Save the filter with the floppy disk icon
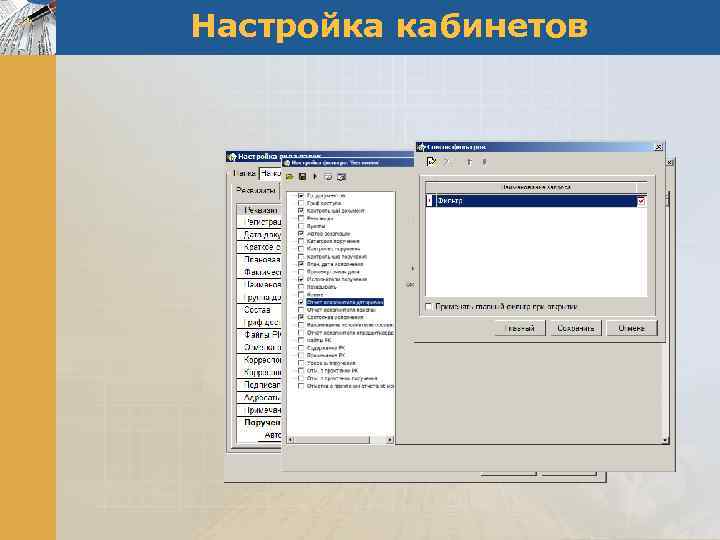Image resolution: width=720 pixels, height=540 pixels. pyautogui.click(x=302, y=177)
